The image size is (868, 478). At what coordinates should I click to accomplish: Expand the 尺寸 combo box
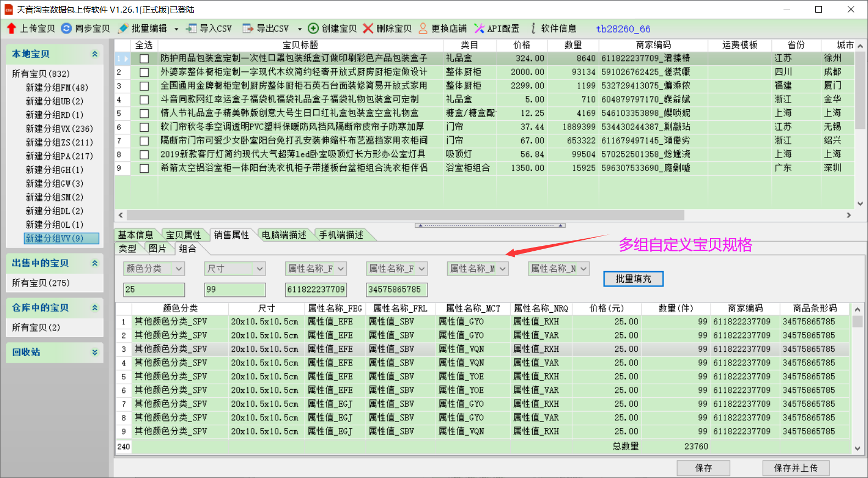tap(260, 269)
